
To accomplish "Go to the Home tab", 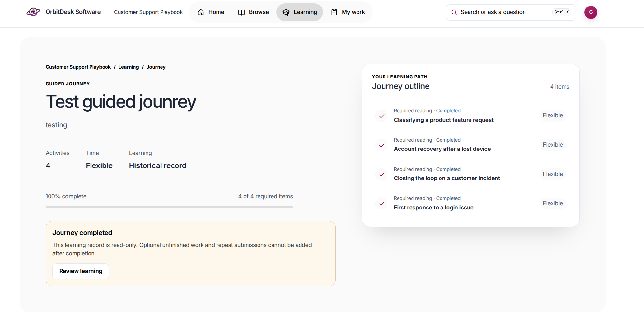I will tap(211, 12).
